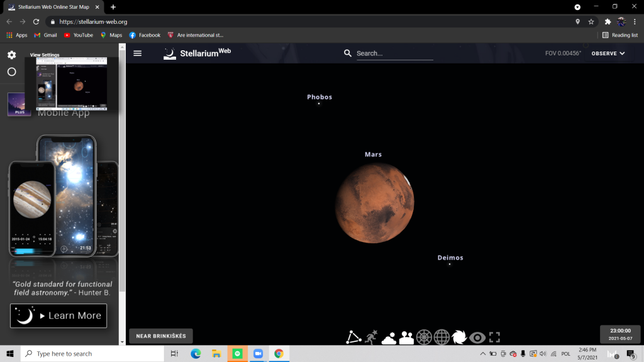Expand the Observe dropdown
Viewport: 644px width, 362px height.
608,53
